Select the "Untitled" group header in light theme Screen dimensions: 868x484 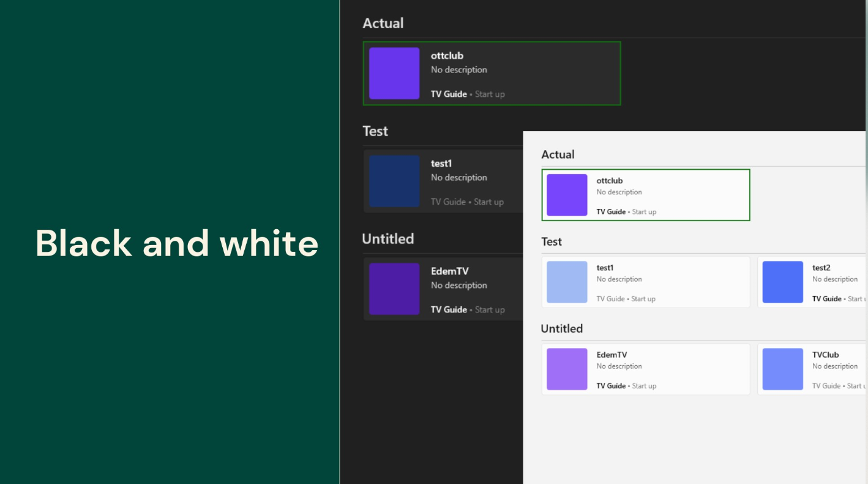coord(561,328)
